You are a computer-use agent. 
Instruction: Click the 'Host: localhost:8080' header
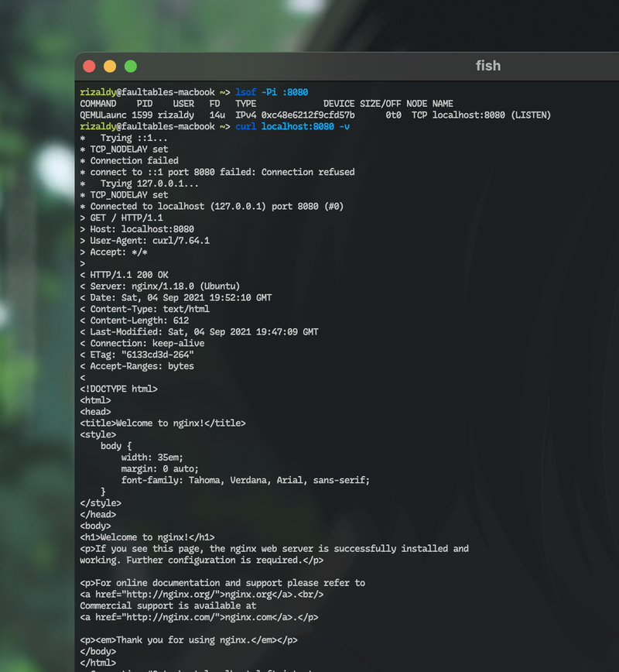coord(137,229)
